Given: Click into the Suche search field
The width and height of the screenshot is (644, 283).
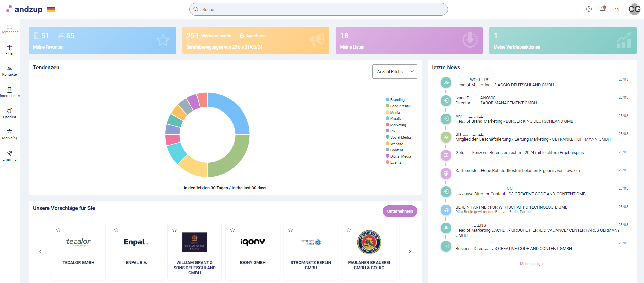Looking at the screenshot, I should point(318,9).
